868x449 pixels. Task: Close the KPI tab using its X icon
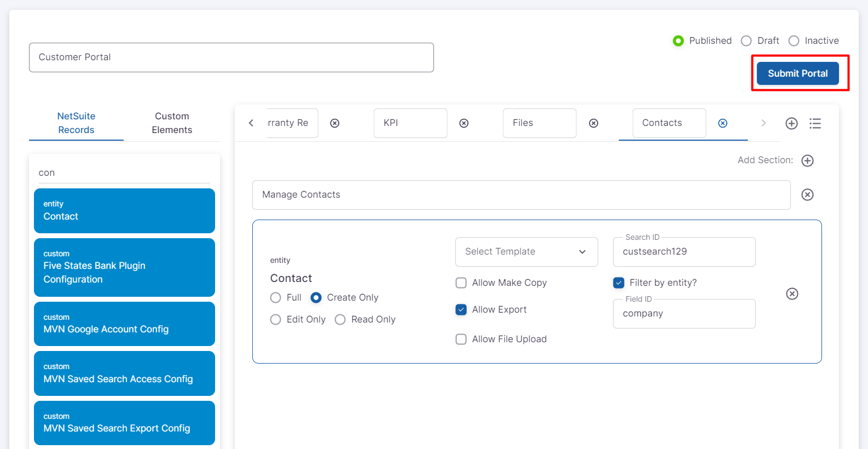pos(464,123)
